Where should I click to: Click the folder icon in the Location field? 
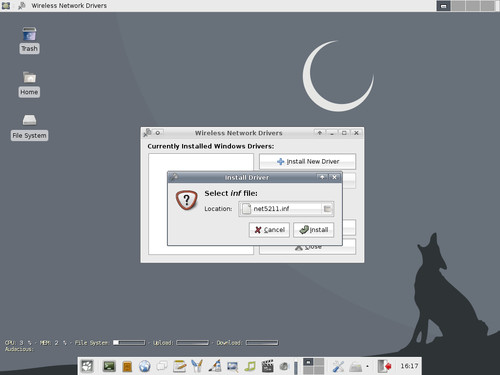point(327,209)
